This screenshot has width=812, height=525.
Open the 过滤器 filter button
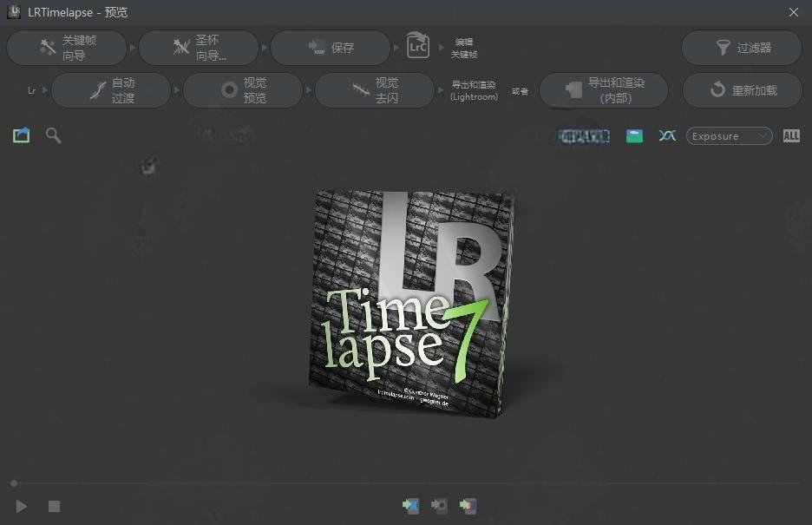click(x=742, y=48)
